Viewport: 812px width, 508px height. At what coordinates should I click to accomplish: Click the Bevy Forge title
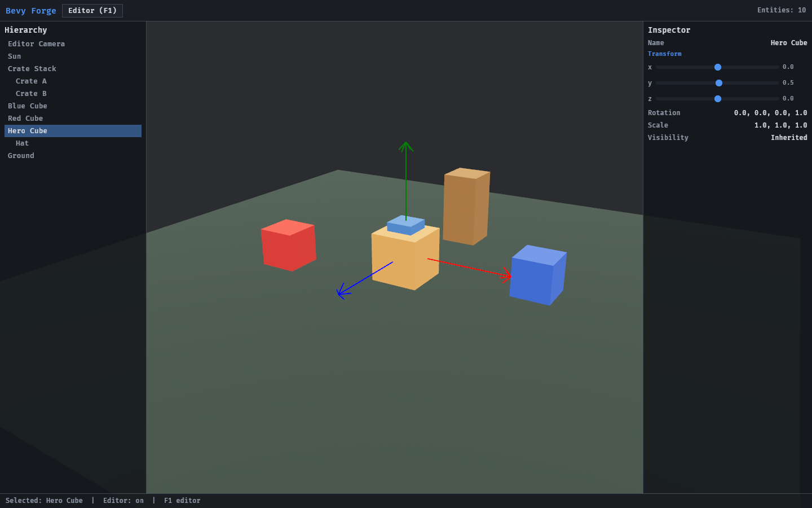pos(31,11)
